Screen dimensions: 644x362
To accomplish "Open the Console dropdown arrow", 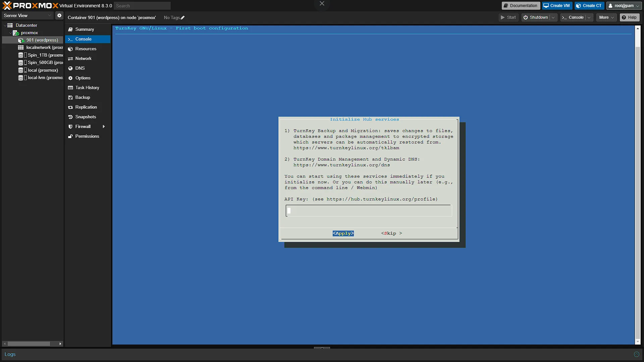I will point(589,17).
